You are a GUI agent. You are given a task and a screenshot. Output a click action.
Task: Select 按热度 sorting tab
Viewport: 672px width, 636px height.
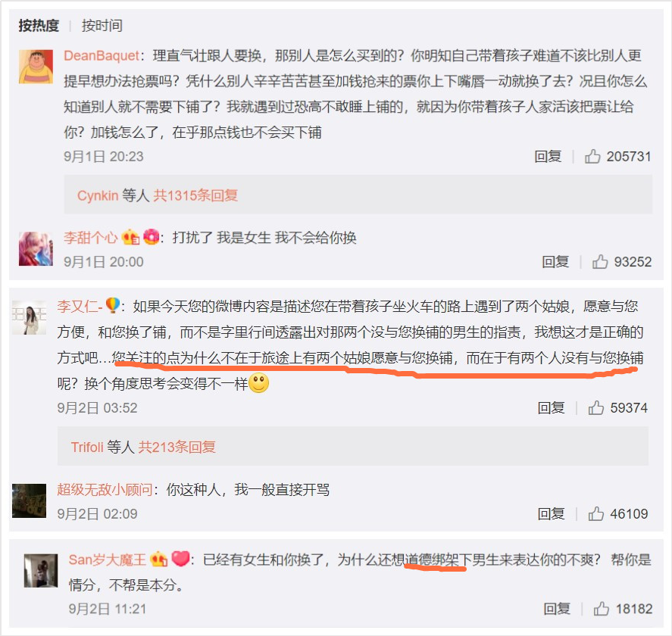[x=39, y=25]
